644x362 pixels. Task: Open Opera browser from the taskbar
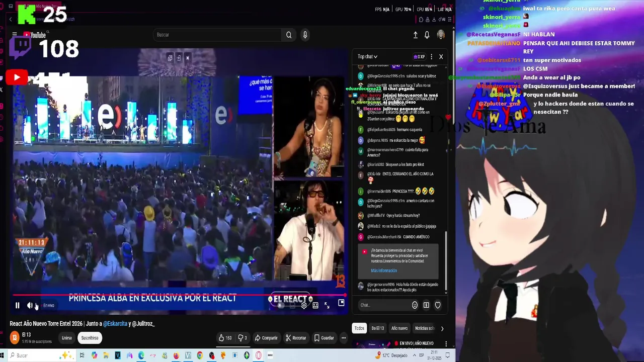point(259,355)
